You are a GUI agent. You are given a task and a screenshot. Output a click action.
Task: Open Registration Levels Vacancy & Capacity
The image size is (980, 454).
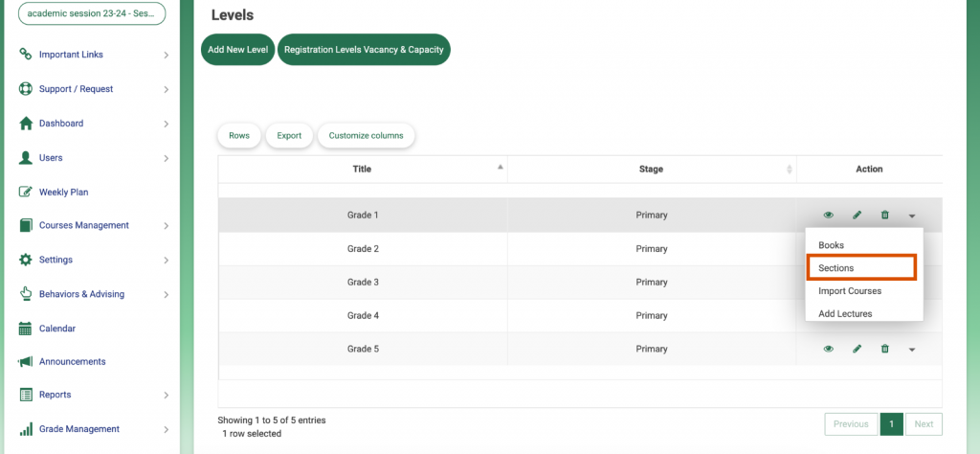coord(364,50)
